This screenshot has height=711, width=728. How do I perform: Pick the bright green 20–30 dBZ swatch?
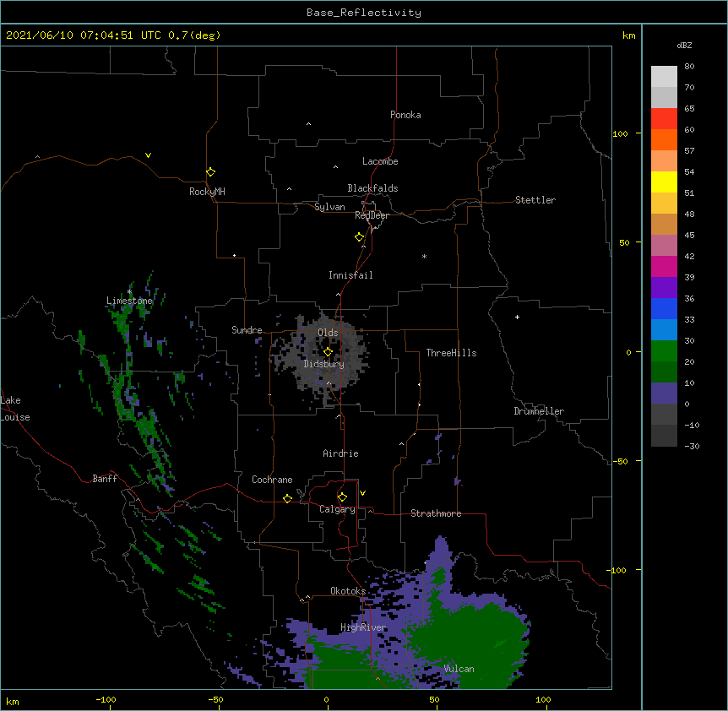tap(664, 351)
